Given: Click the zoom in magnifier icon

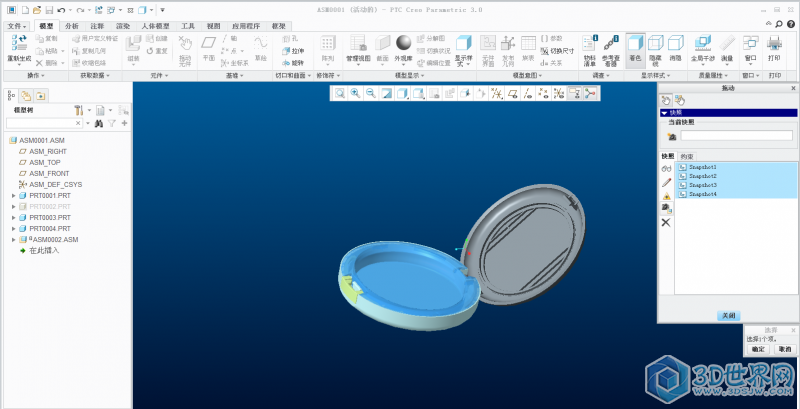Looking at the screenshot, I should [x=355, y=93].
